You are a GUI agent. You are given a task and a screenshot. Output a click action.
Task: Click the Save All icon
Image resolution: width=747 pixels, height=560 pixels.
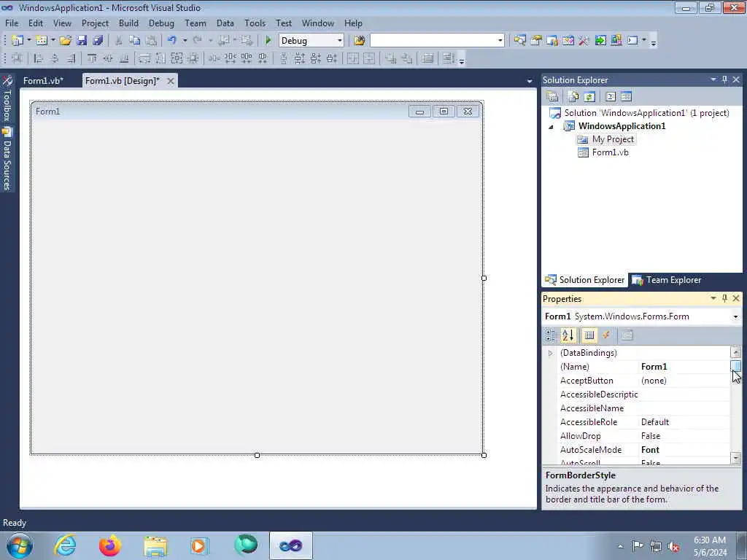point(98,41)
